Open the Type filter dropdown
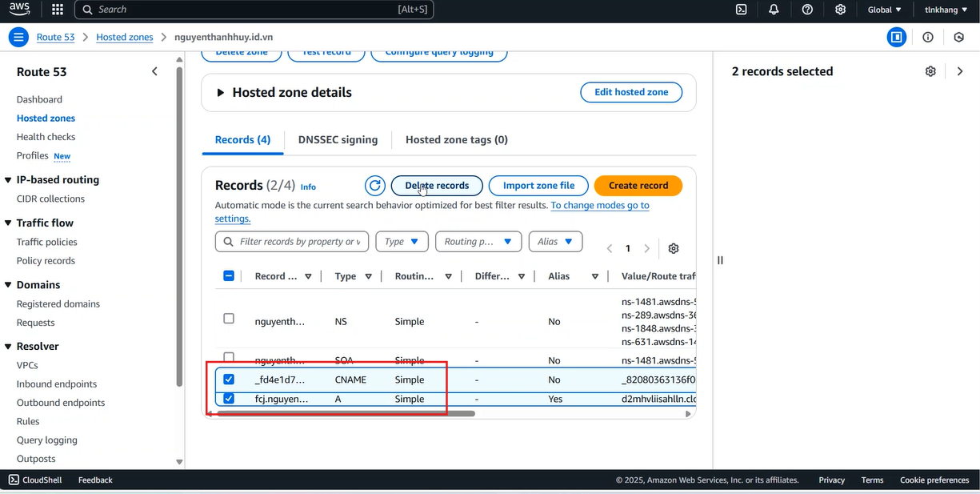Image resolution: width=980 pixels, height=494 pixels. coord(402,242)
